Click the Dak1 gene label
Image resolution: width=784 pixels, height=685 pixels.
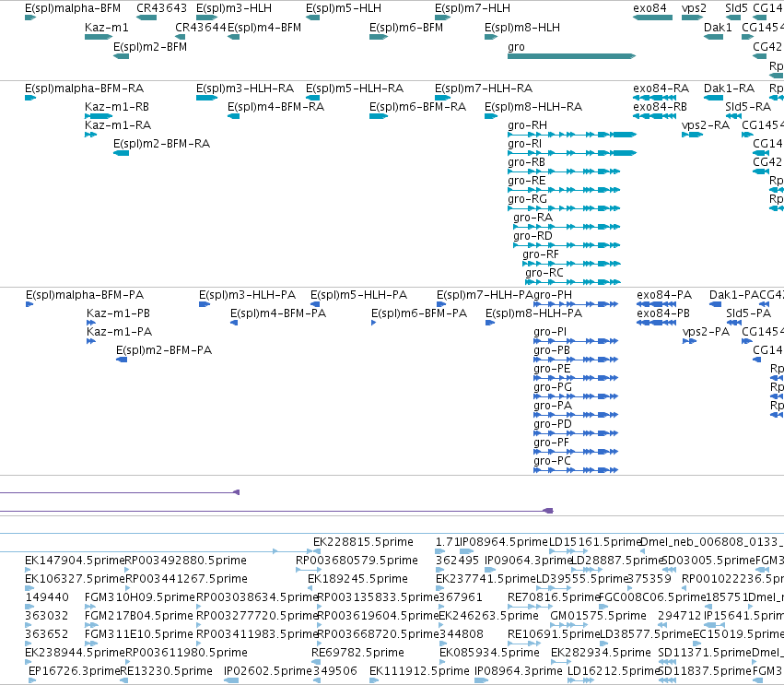pyautogui.click(x=718, y=28)
